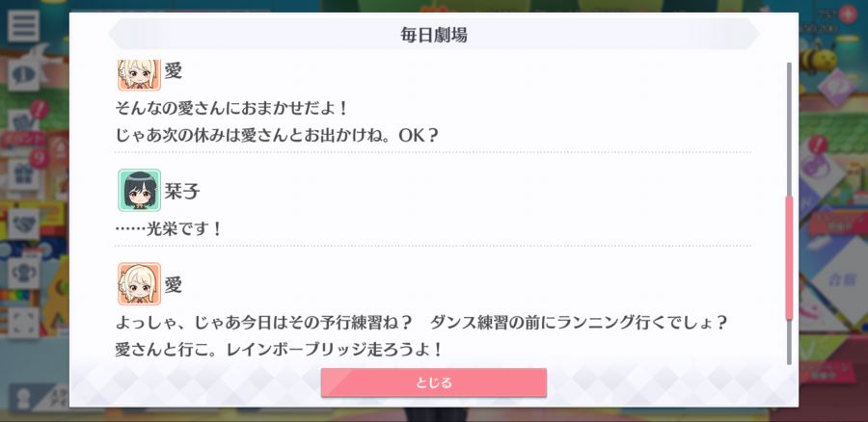Select the ……光栄です！ dialogue line
868x422 pixels.
(x=168, y=228)
